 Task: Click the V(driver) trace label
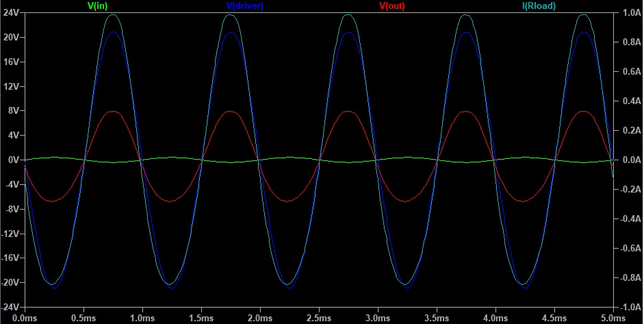coord(245,5)
